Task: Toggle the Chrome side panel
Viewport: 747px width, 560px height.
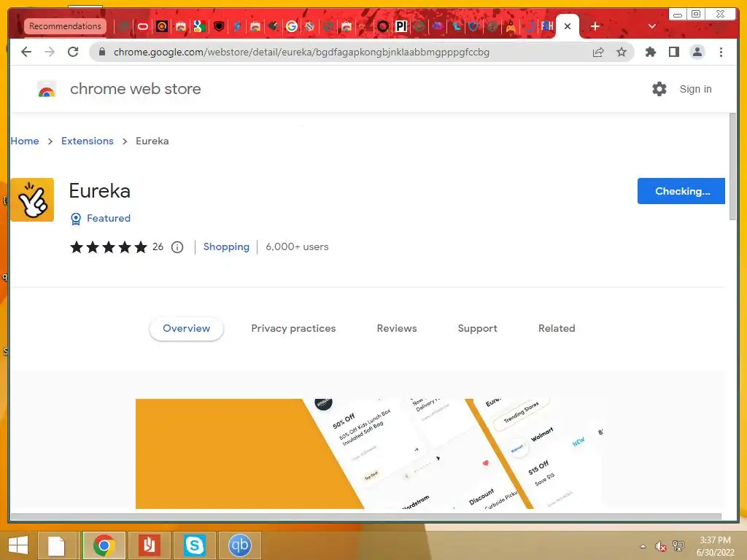Action: click(x=673, y=52)
